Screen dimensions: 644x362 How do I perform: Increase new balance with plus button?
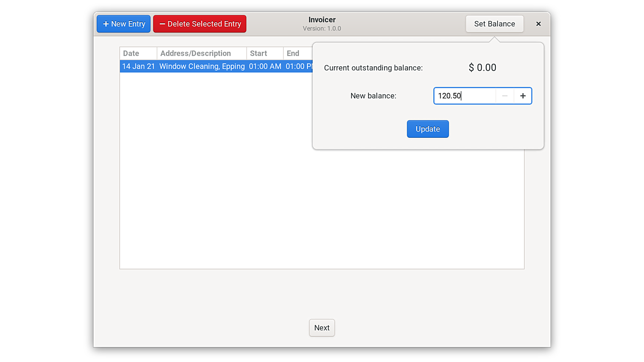point(523,96)
